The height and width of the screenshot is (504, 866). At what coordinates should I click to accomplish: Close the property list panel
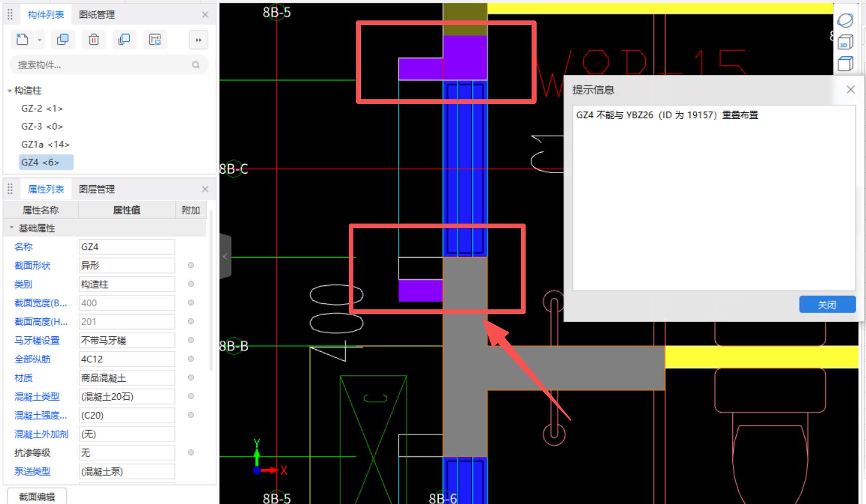point(205,189)
